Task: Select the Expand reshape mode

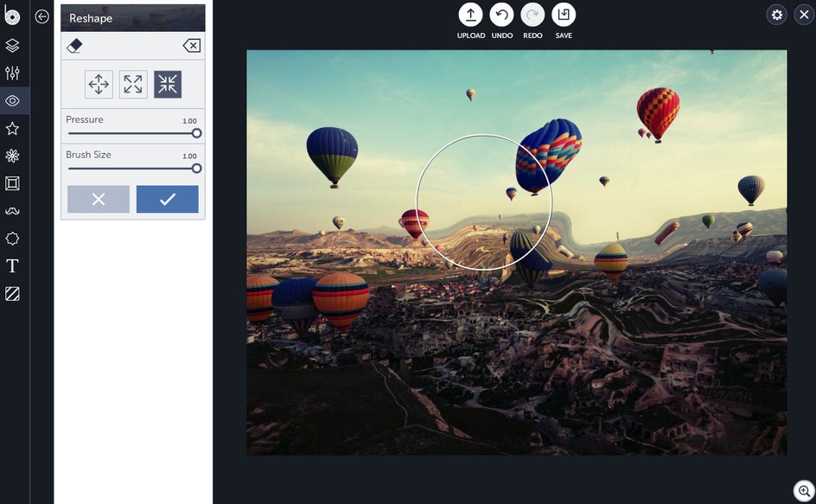Action: (133, 85)
